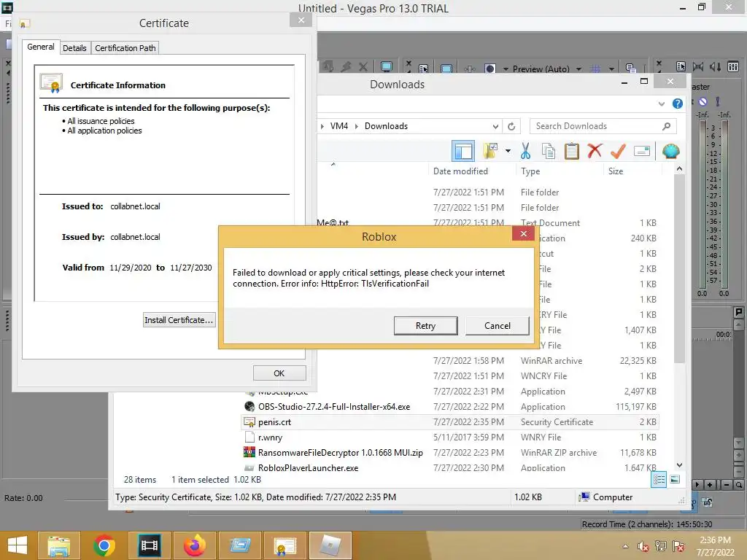Open the mixing console icon in Vegas

click(x=733, y=66)
